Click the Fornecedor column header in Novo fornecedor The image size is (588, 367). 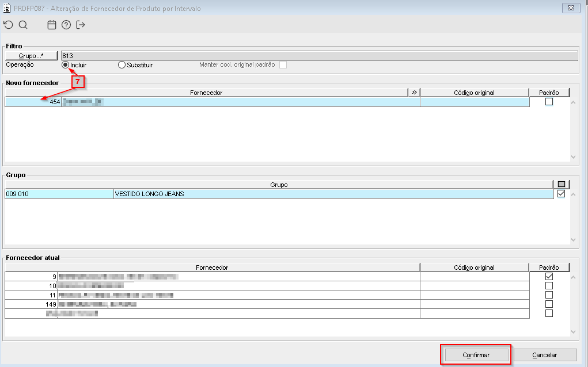[206, 93]
